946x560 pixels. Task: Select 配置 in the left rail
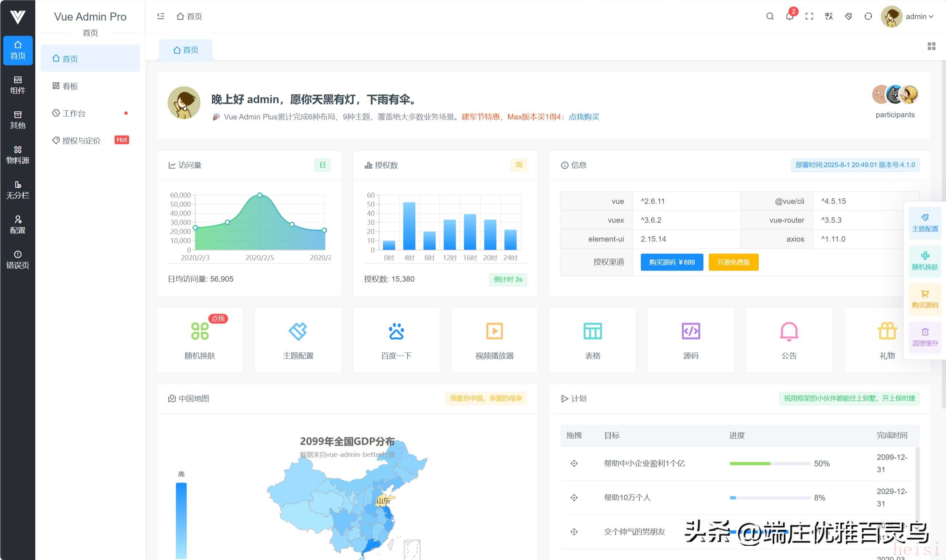[x=17, y=224]
